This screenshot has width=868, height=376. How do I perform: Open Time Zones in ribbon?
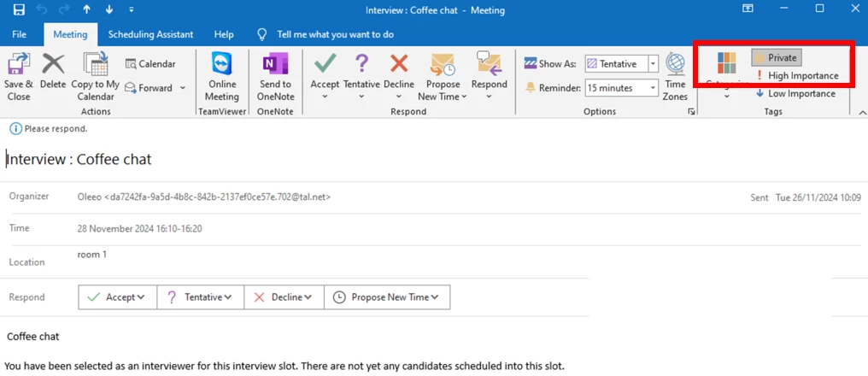pyautogui.click(x=675, y=67)
